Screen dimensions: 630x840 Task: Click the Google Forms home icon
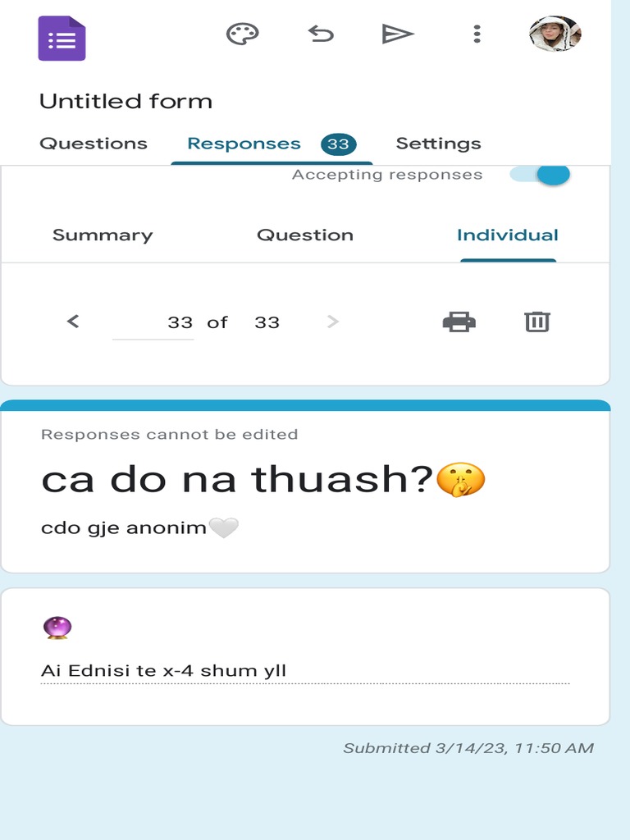[62, 39]
